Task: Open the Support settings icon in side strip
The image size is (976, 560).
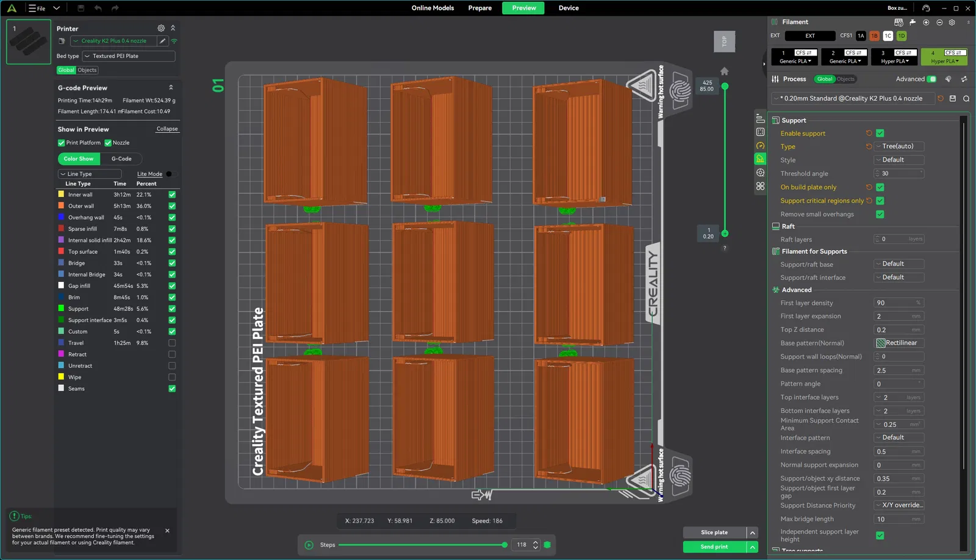Action: tap(760, 159)
